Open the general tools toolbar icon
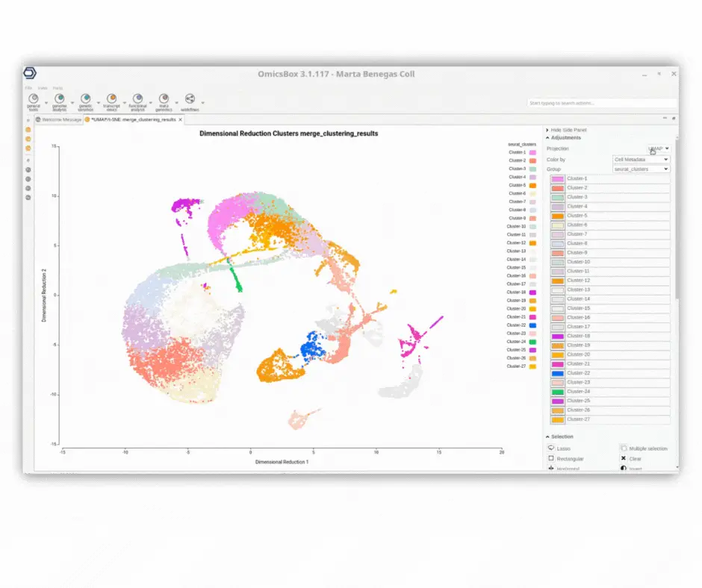 [34, 98]
